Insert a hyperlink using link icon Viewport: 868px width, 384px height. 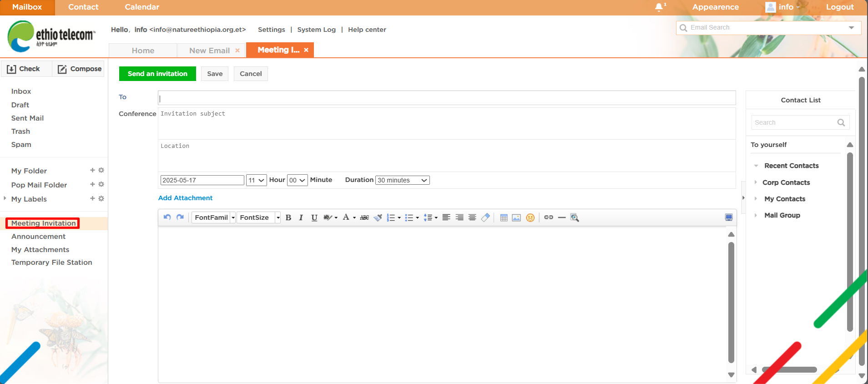pyautogui.click(x=549, y=217)
